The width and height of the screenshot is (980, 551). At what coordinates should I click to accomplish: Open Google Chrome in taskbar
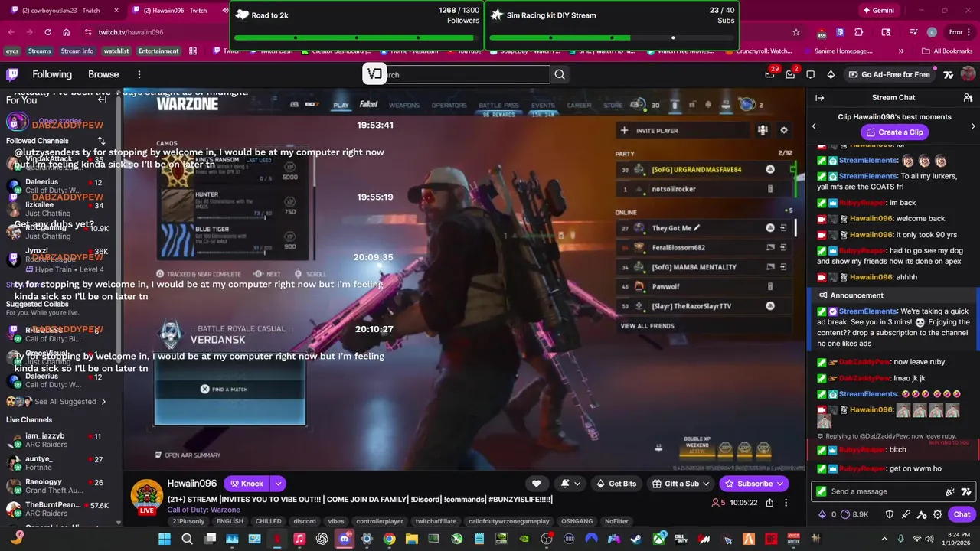pos(389,539)
